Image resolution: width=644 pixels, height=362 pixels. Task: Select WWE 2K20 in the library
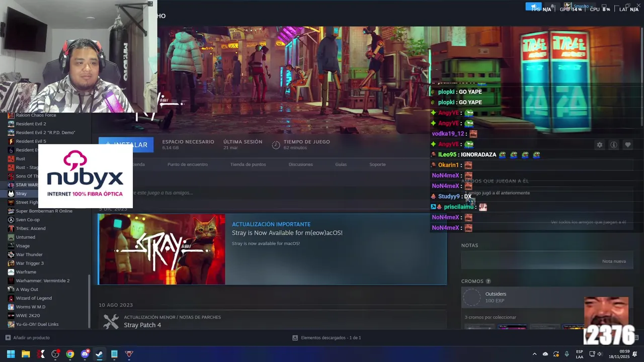28,316
